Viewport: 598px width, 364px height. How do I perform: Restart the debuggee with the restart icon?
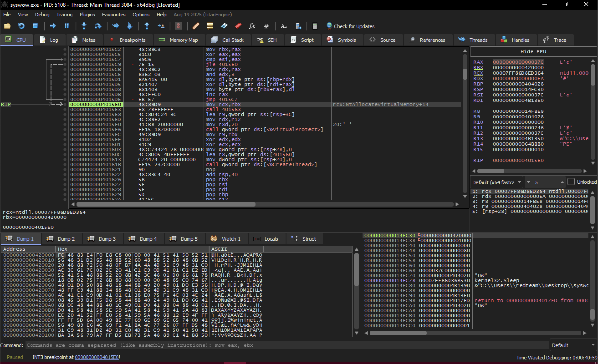click(21, 26)
